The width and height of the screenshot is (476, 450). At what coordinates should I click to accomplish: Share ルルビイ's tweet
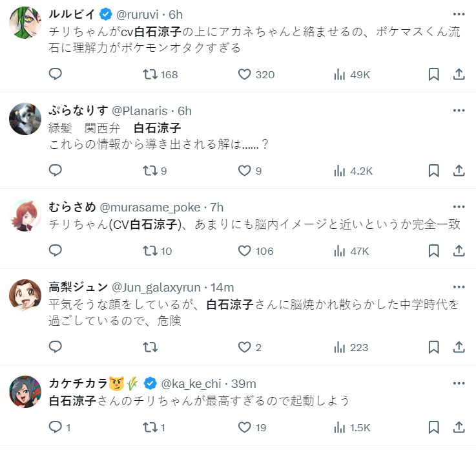pyautogui.click(x=459, y=74)
